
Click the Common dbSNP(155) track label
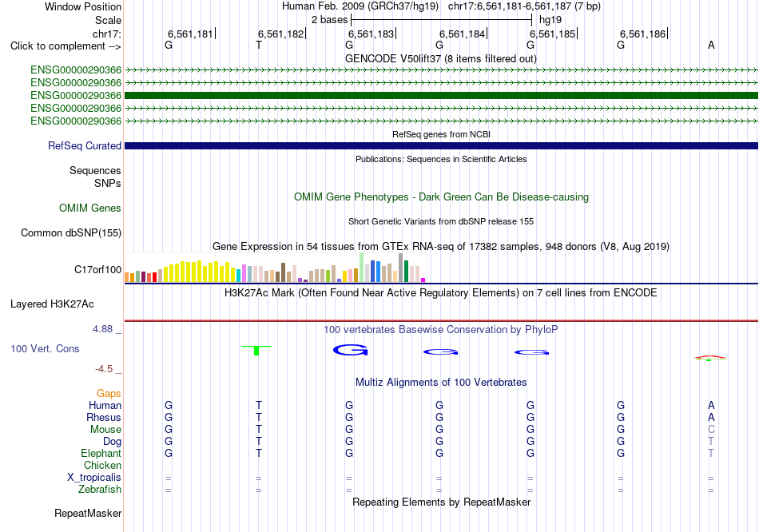[71, 232]
